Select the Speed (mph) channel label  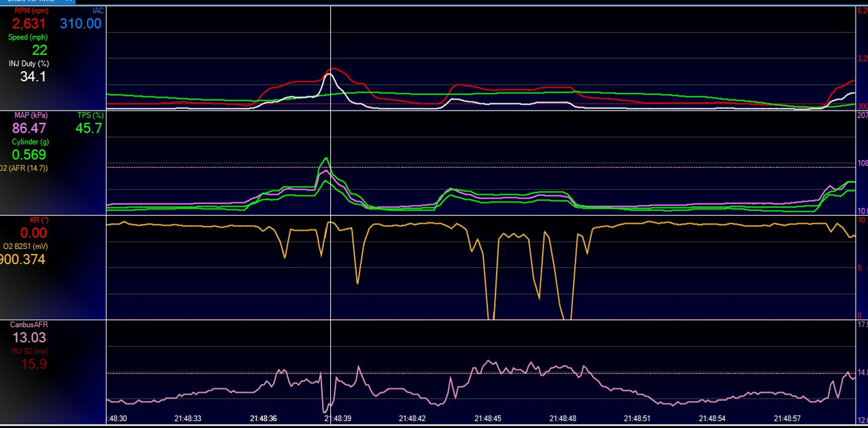tap(28, 37)
